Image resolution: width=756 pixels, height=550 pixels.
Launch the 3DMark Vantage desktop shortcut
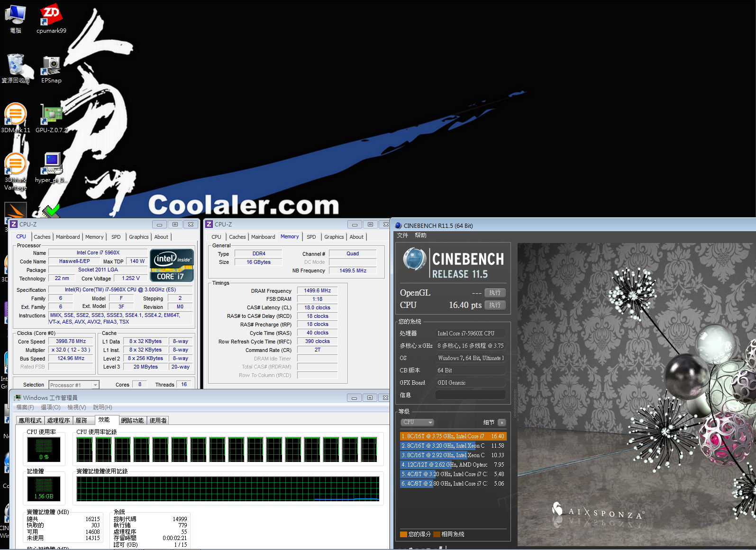16,171
